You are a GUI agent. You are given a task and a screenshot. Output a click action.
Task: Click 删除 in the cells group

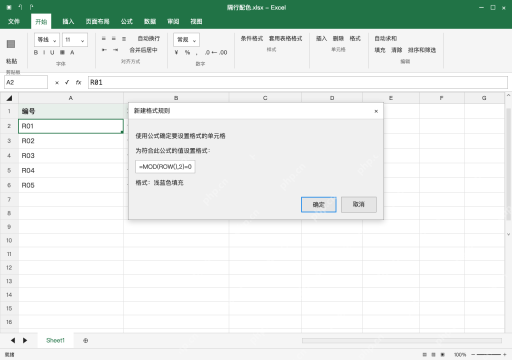click(x=338, y=39)
